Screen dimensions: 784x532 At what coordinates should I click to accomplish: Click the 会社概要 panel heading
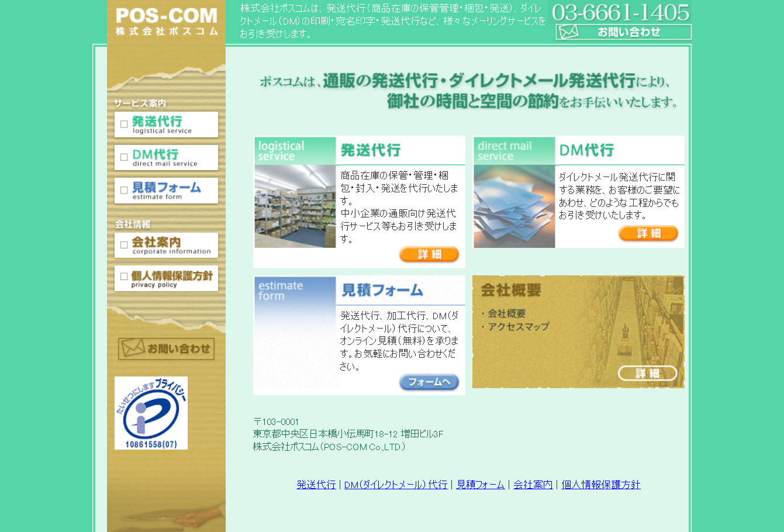511,290
